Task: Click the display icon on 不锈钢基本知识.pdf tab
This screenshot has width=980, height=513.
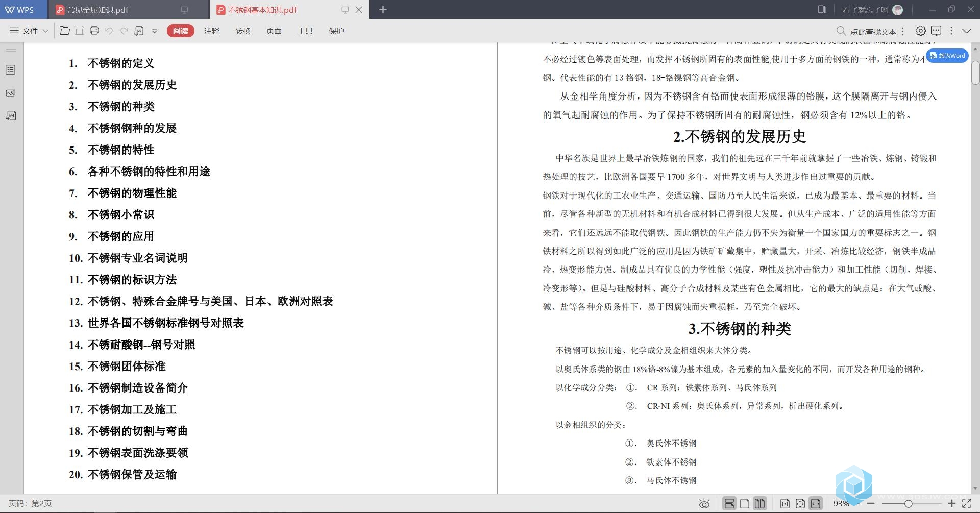Action: [345, 10]
